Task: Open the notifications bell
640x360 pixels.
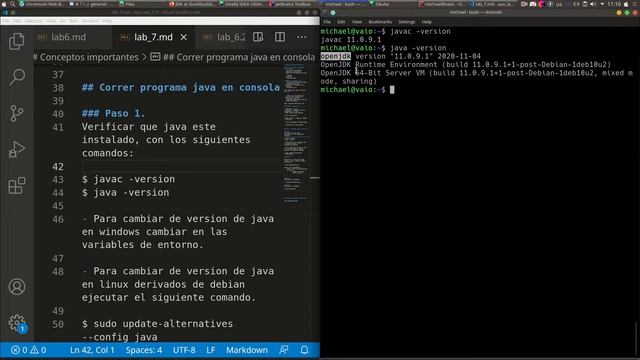Action: [304, 350]
